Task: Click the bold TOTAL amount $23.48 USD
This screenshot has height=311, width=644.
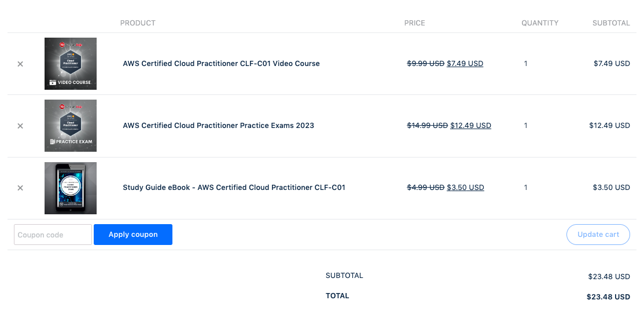Action: coord(608,297)
